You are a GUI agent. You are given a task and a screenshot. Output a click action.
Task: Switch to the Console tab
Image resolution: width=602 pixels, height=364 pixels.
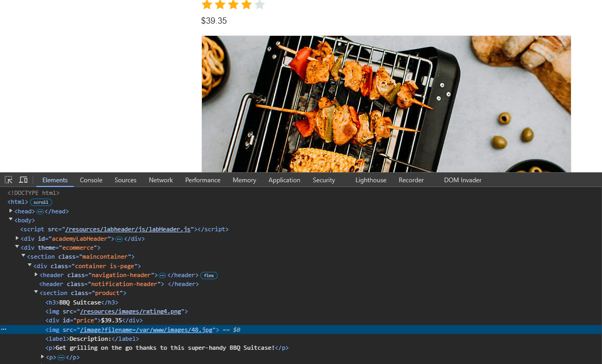pos(91,180)
